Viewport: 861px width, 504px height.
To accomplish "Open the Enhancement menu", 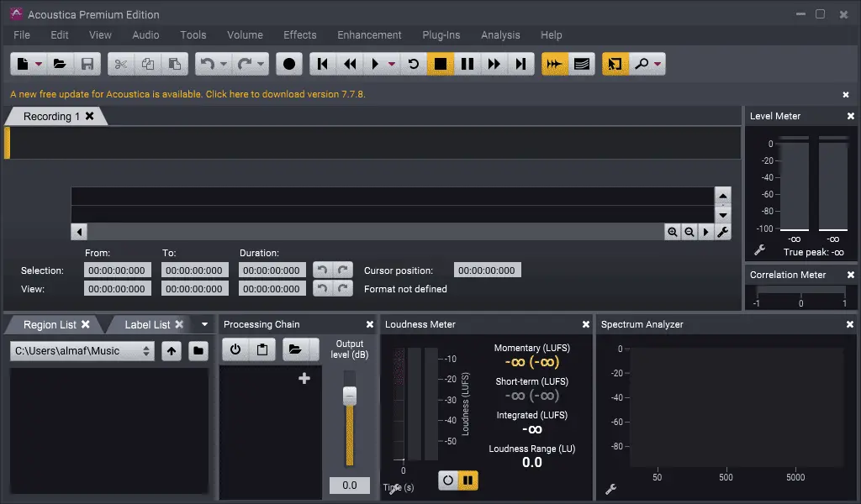I will click(x=369, y=35).
